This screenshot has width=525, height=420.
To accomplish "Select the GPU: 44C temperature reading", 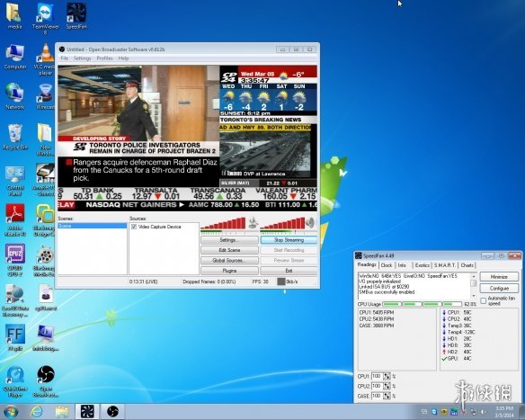I will pos(457,359).
